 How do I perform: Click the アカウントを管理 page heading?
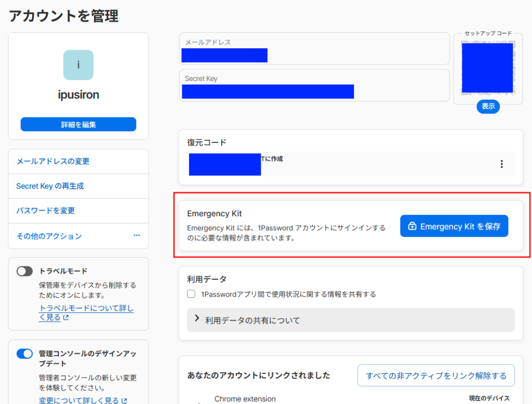(x=64, y=16)
